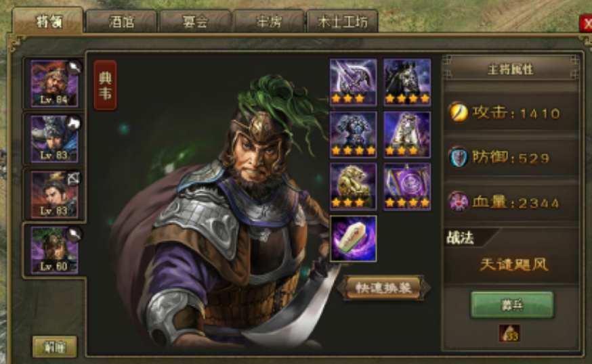The width and height of the screenshot is (592, 364).
Task: Open the 木土工坊 tab
Action: [343, 22]
